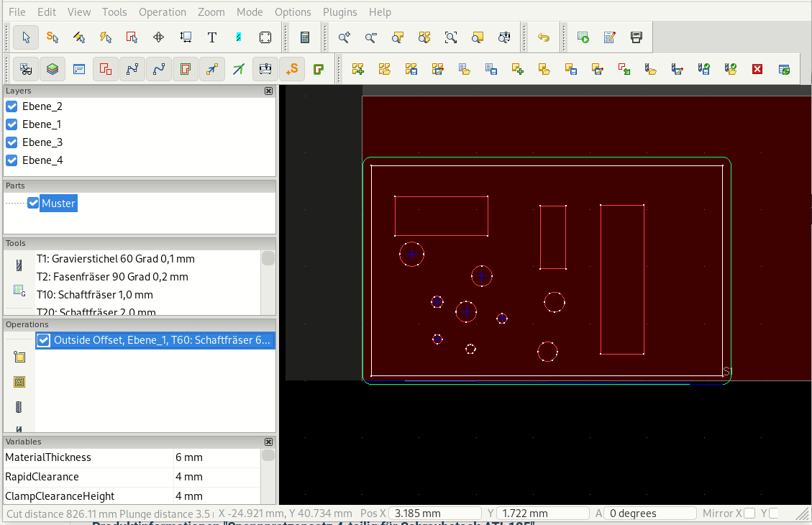Open the Edit menu

click(47, 12)
